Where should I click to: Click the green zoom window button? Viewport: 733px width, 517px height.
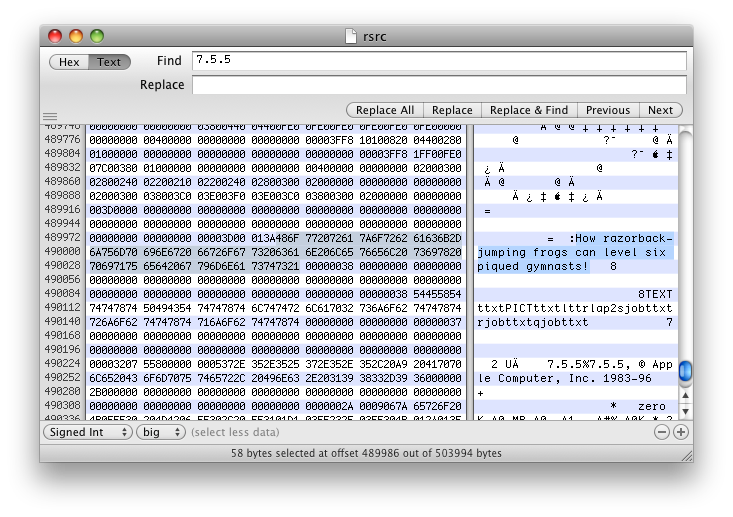point(97,36)
